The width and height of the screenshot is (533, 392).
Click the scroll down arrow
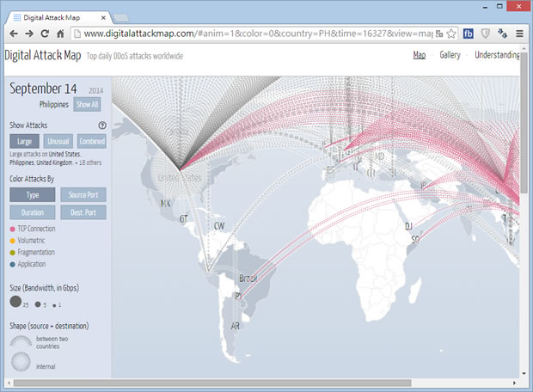524,374
